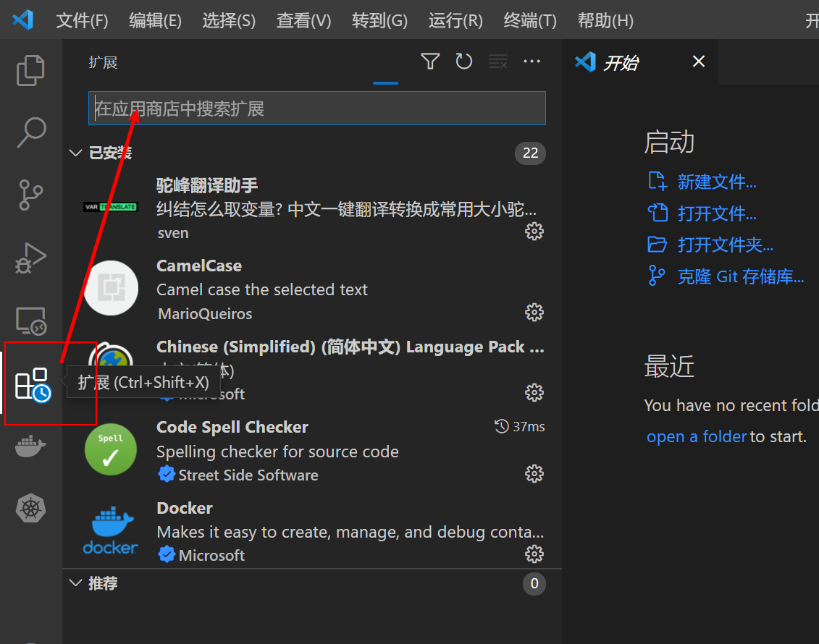Click the 37ms activation time indicator
The height and width of the screenshot is (644, 819).
520,426
